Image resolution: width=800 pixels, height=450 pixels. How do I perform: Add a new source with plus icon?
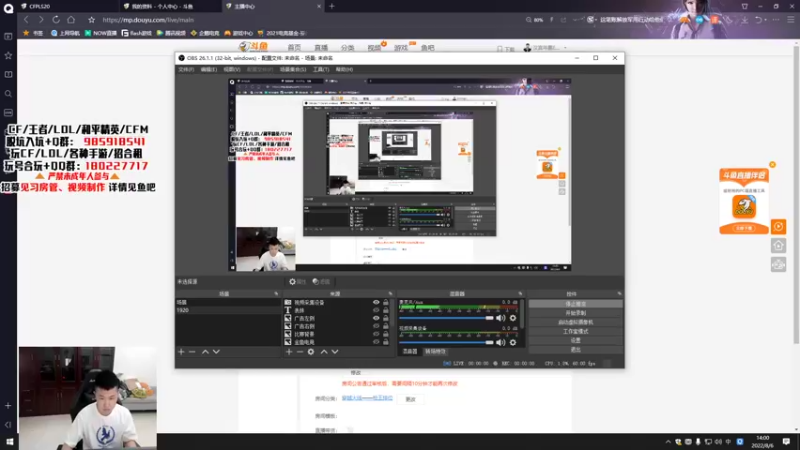[x=289, y=352]
